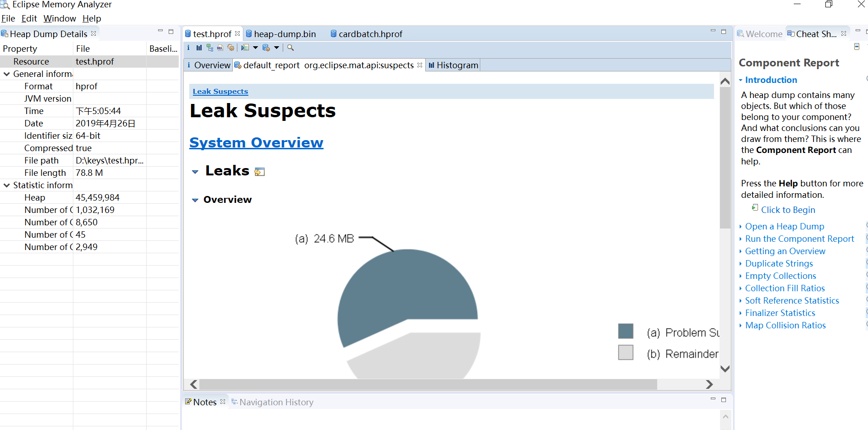The height and width of the screenshot is (430, 868).
Task: Click the Run Expert System Test icon
Action: click(245, 48)
